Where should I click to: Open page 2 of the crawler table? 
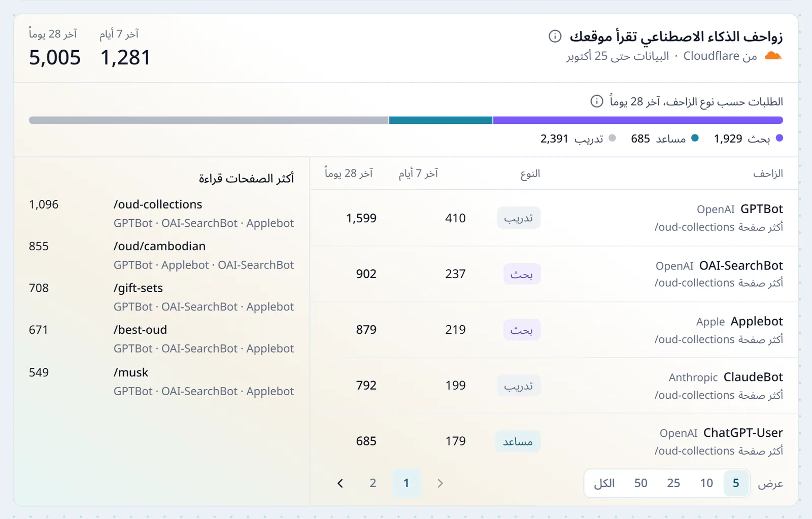373,483
